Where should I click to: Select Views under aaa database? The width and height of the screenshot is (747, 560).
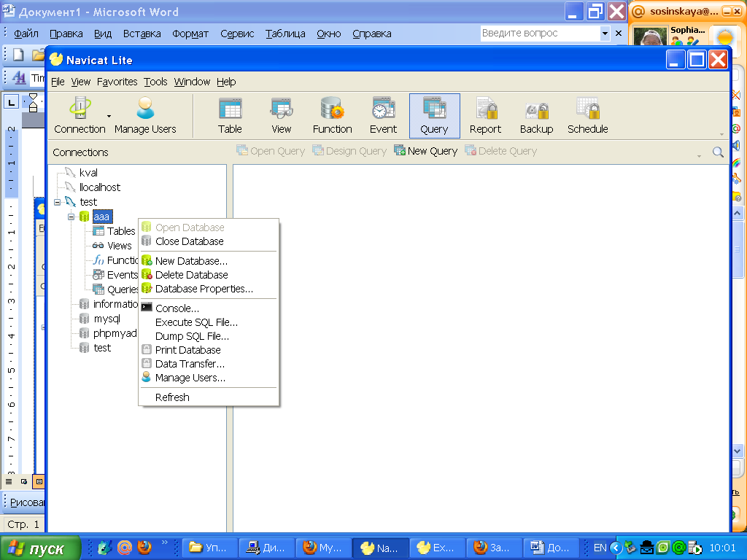click(119, 246)
